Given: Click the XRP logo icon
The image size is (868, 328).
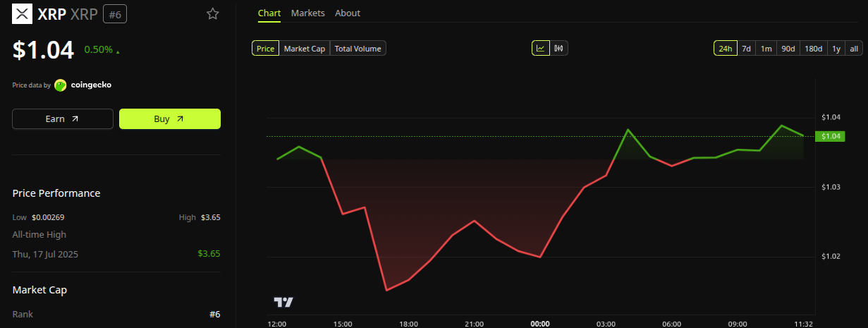Looking at the screenshot, I should 23,13.
